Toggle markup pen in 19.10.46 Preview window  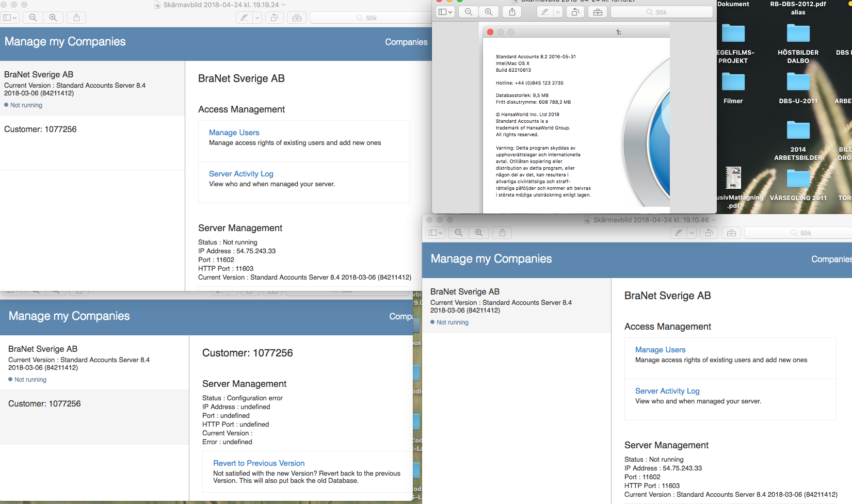point(679,233)
